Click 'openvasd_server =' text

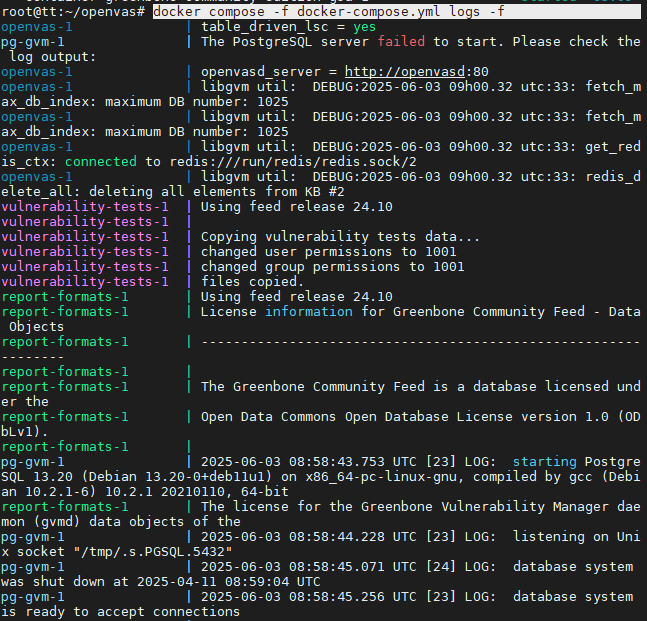pos(269,71)
